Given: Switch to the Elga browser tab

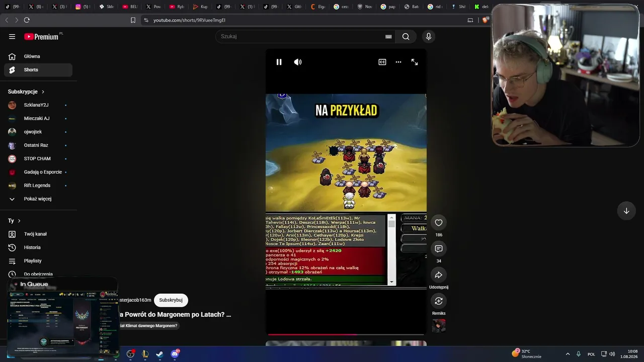Looking at the screenshot, I should tap(317, 7).
